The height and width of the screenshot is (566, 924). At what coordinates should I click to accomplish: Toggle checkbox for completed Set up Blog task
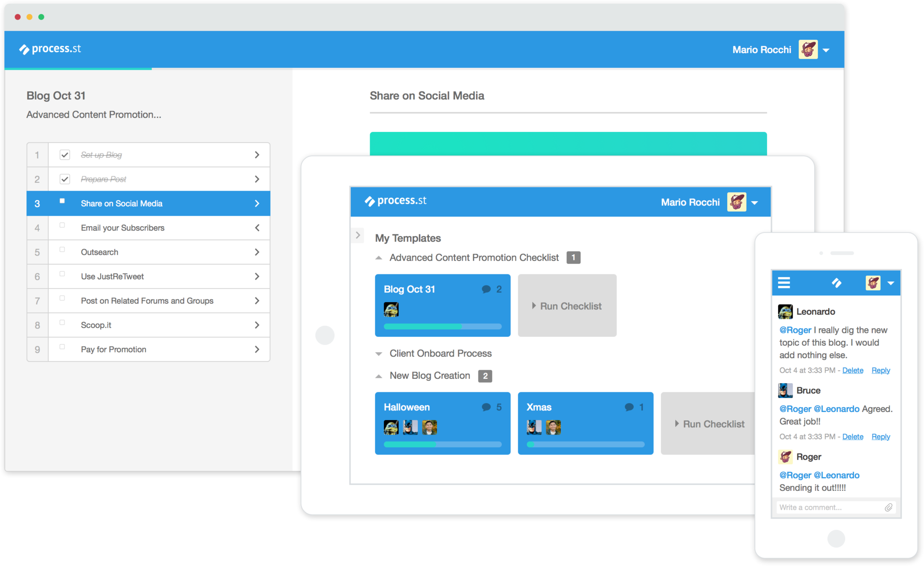[64, 154]
